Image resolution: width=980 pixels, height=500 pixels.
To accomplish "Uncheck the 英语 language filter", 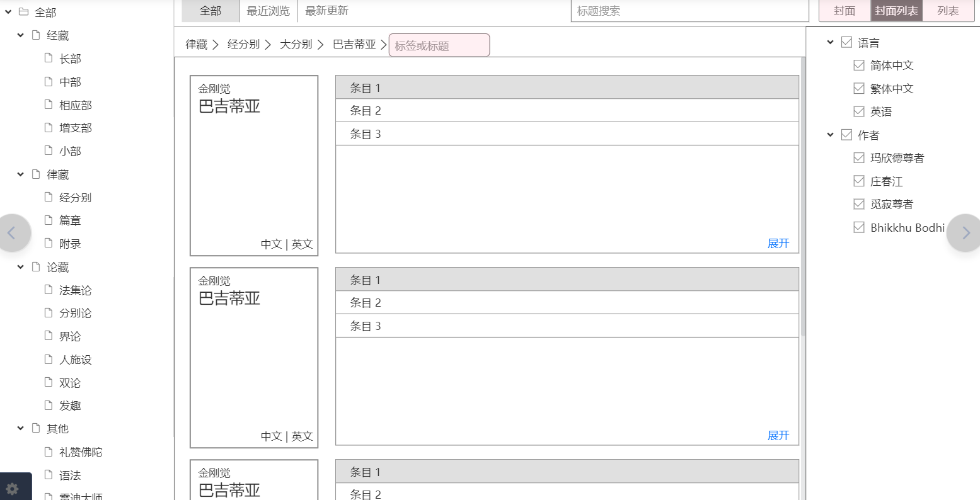I will coord(858,111).
